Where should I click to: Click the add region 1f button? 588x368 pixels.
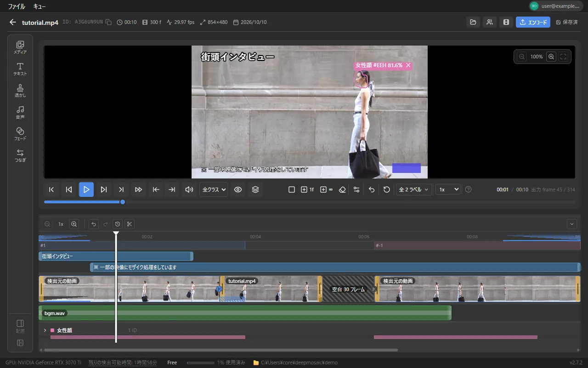307,190
